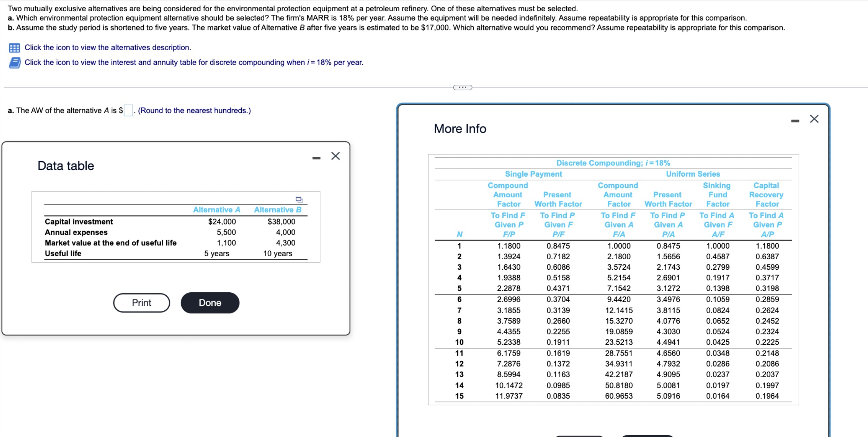The image size is (868, 437).
Task: Click the AW of alternative A answer box
Action: click(128, 110)
